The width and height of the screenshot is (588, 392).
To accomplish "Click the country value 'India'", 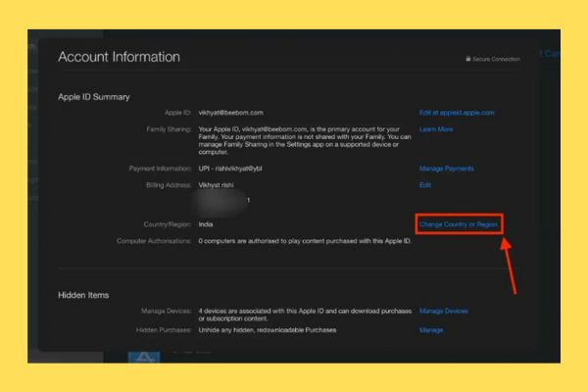I will point(206,224).
